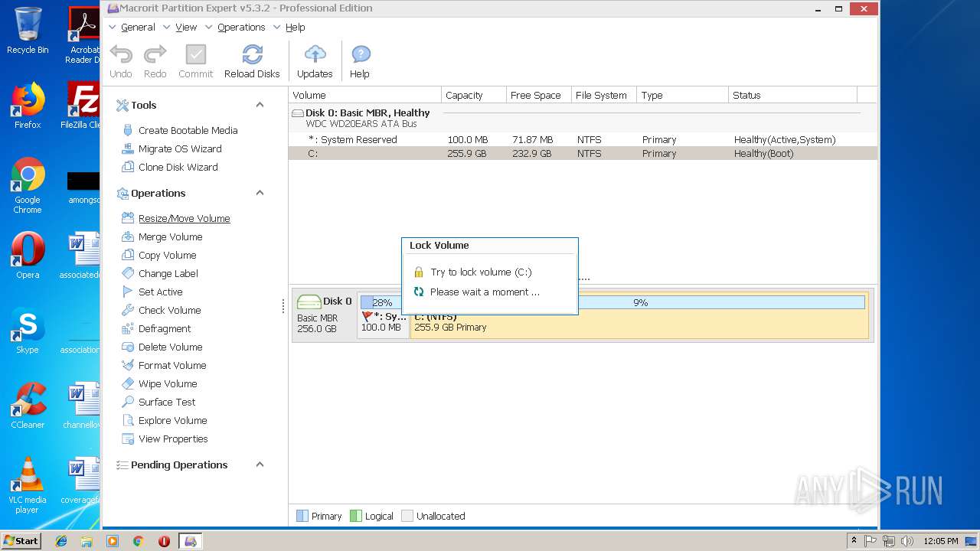Click the Updates cloud icon
The width and height of the screenshot is (980, 551).
(315, 54)
